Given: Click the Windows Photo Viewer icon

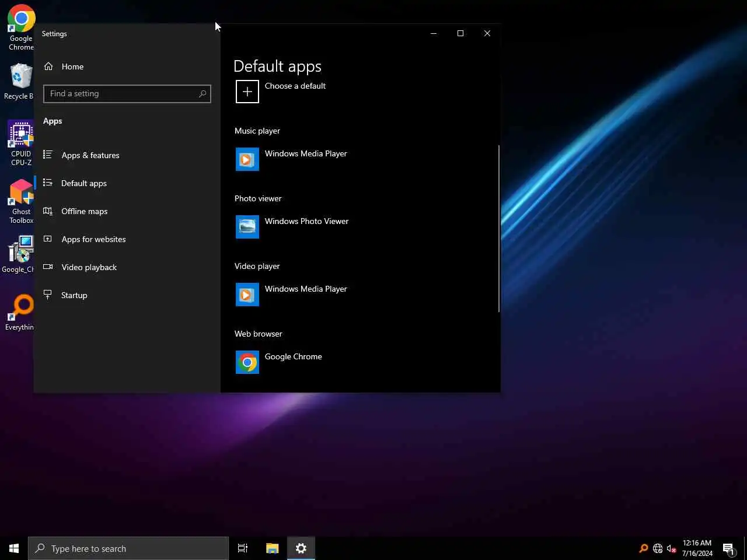Looking at the screenshot, I should pos(247,227).
